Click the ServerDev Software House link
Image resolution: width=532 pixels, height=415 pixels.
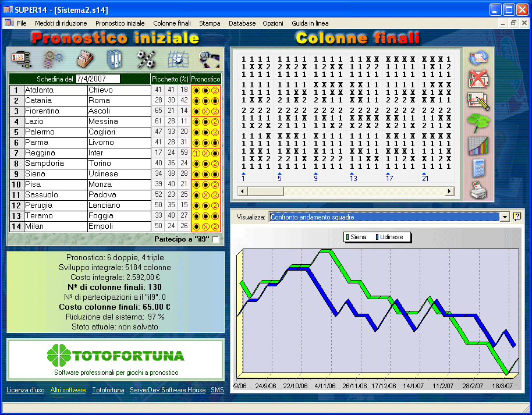[168, 390]
